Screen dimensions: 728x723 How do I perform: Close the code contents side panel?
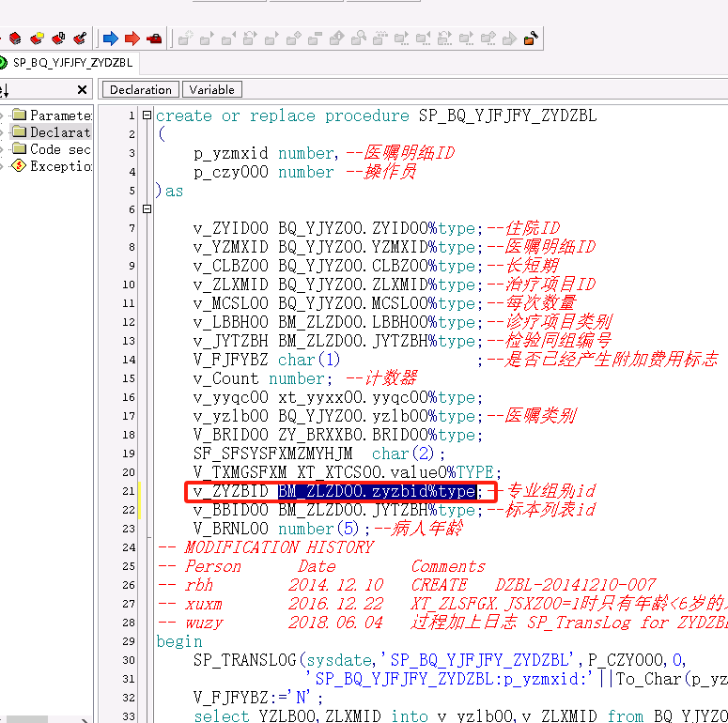pos(82,89)
